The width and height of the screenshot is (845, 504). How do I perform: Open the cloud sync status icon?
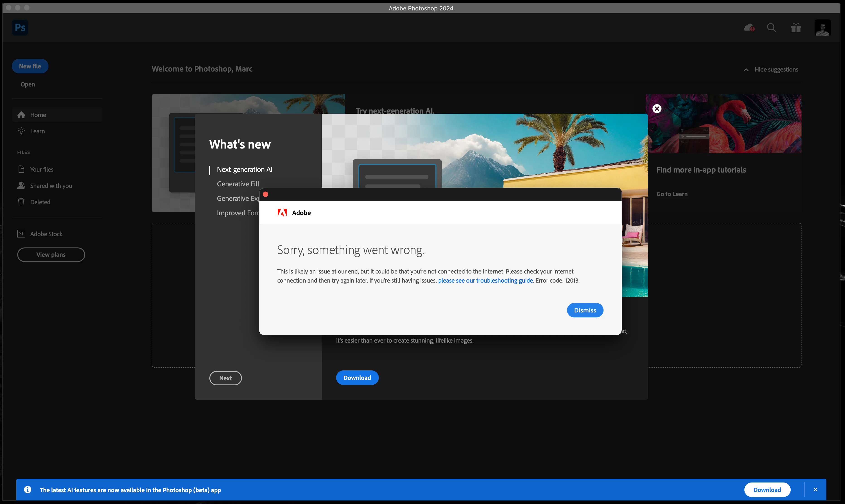(749, 28)
